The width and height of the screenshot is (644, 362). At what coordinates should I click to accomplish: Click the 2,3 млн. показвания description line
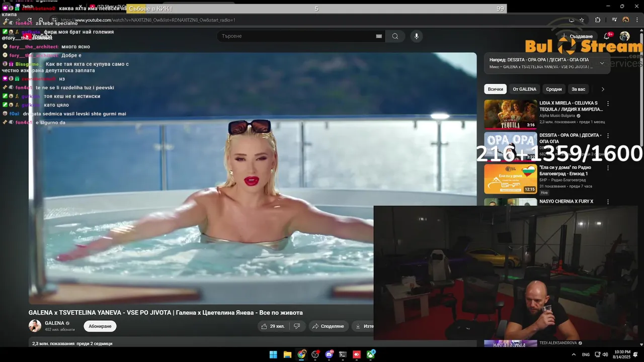point(72,343)
